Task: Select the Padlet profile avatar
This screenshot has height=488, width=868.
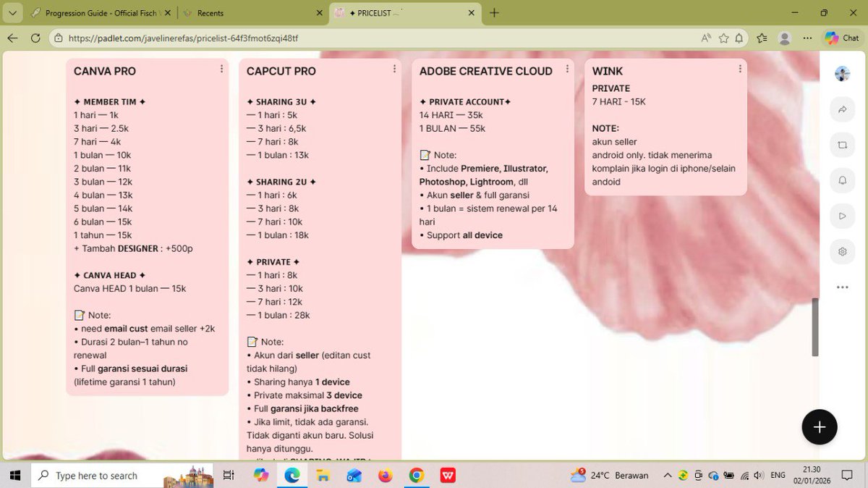Action: pos(841,73)
